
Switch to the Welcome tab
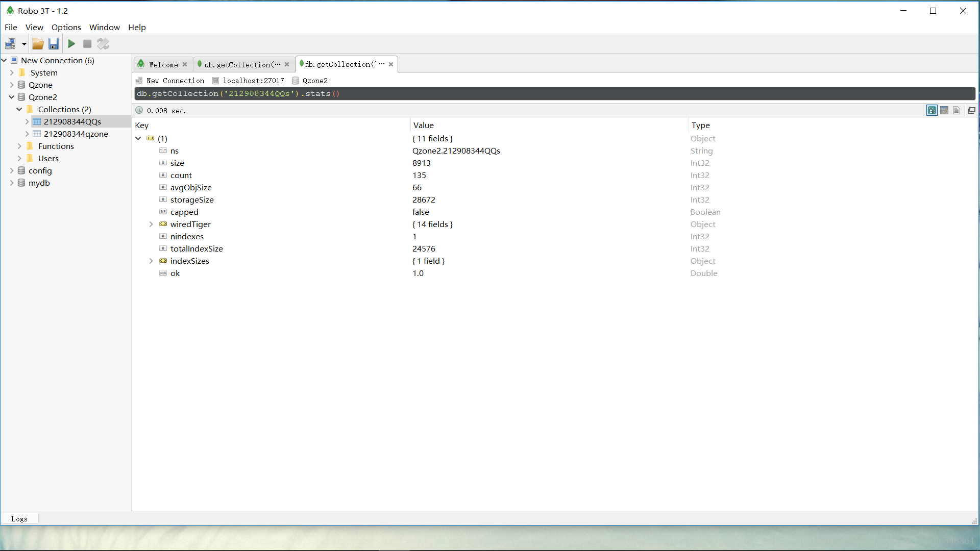pos(163,65)
